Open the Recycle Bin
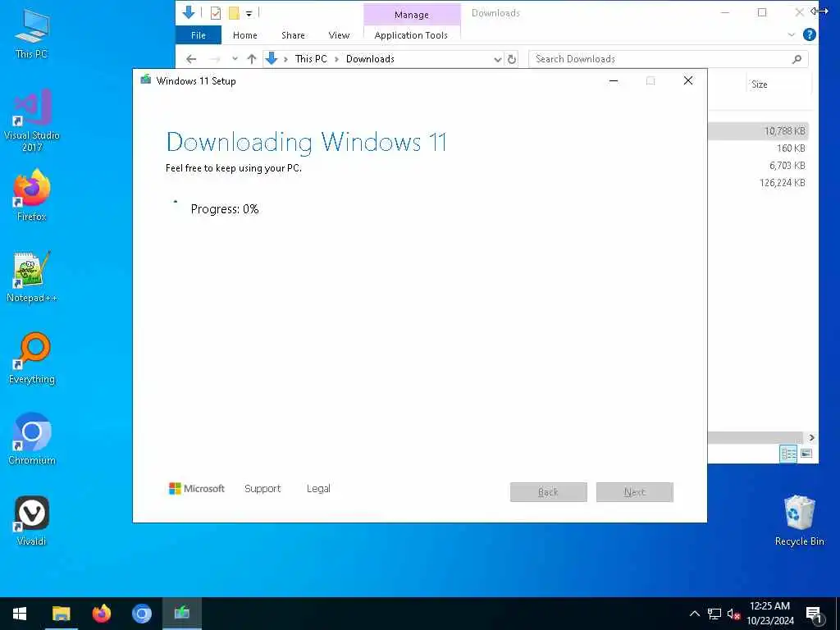This screenshot has height=630, width=840. pyautogui.click(x=799, y=520)
